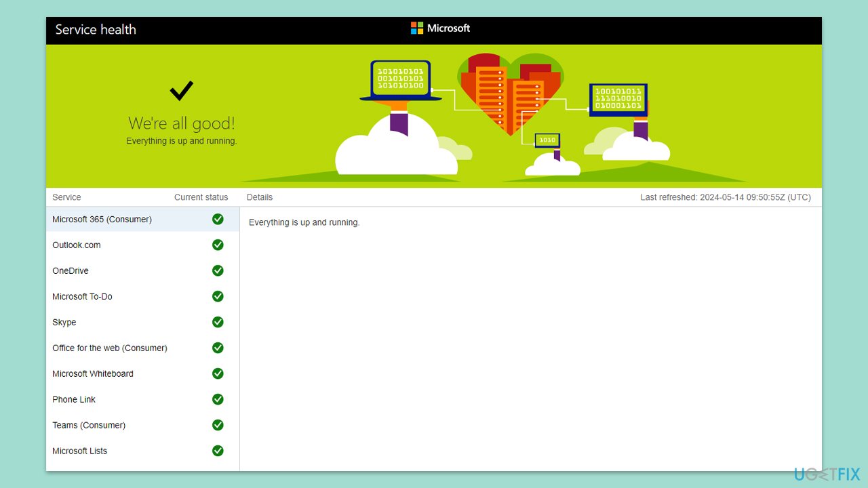Click the Service health page title

96,29
